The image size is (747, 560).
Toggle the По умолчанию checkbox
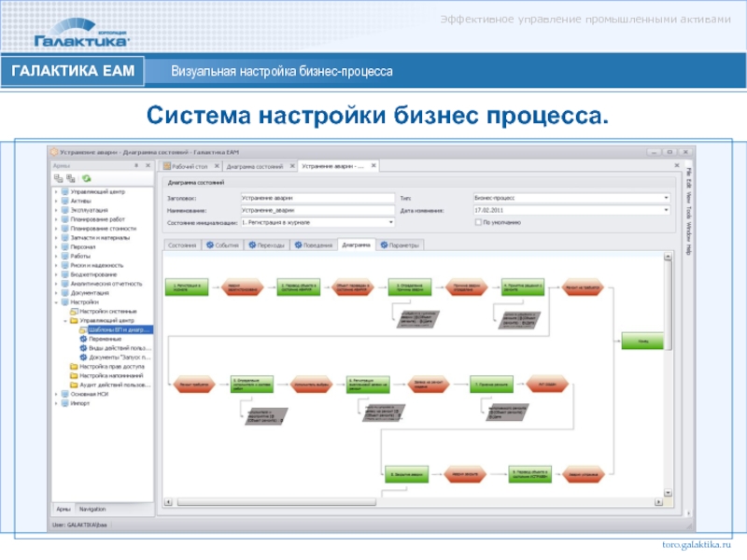tap(478, 222)
